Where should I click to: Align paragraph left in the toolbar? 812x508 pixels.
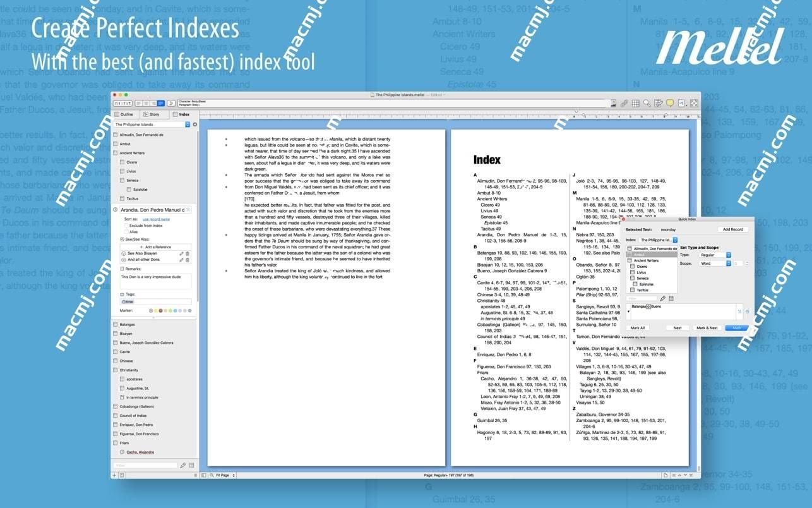click(139, 104)
